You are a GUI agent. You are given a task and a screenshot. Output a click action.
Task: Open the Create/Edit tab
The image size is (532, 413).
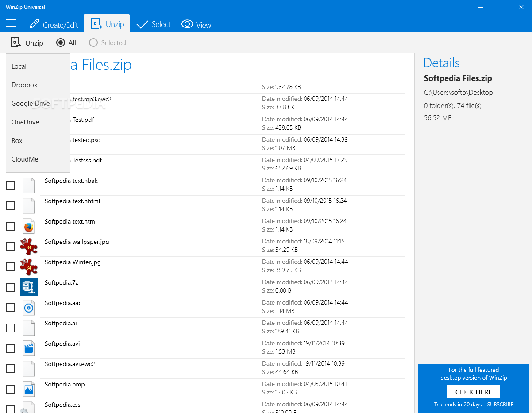click(54, 24)
